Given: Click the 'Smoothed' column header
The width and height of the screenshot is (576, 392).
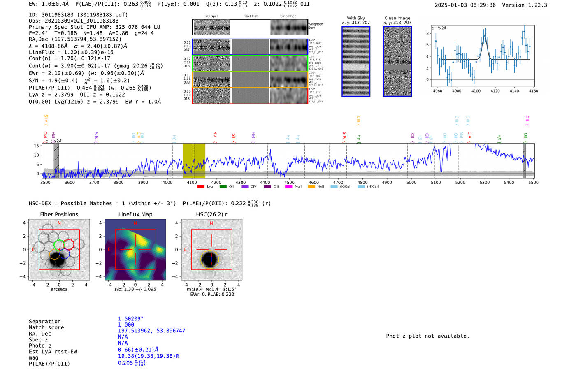Looking at the screenshot, I should coord(288,16).
